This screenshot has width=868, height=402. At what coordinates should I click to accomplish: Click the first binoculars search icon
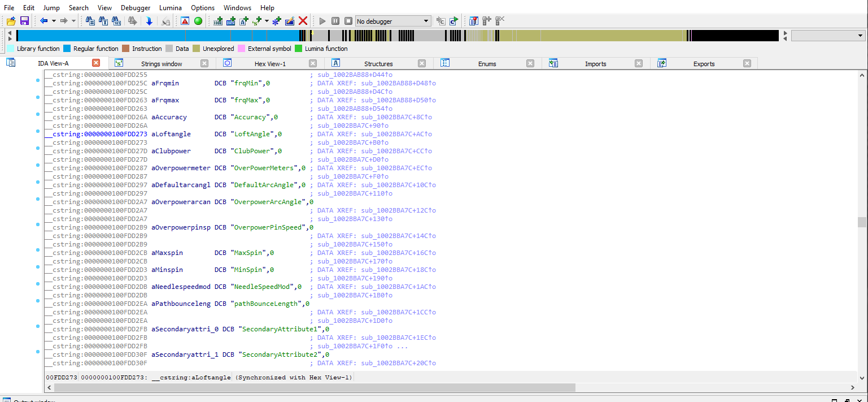[x=90, y=21]
